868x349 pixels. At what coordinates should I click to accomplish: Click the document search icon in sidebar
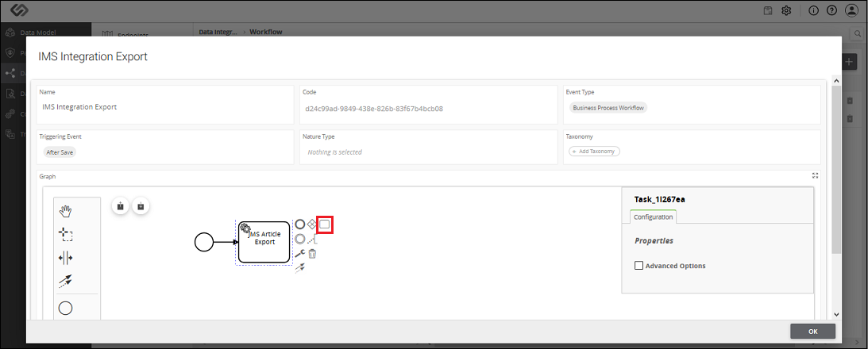(10, 94)
